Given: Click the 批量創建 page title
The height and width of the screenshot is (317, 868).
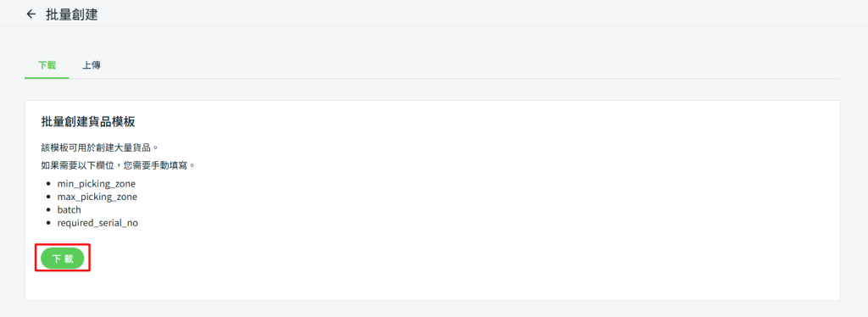Looking at the screenshot, I should [71, 14].
